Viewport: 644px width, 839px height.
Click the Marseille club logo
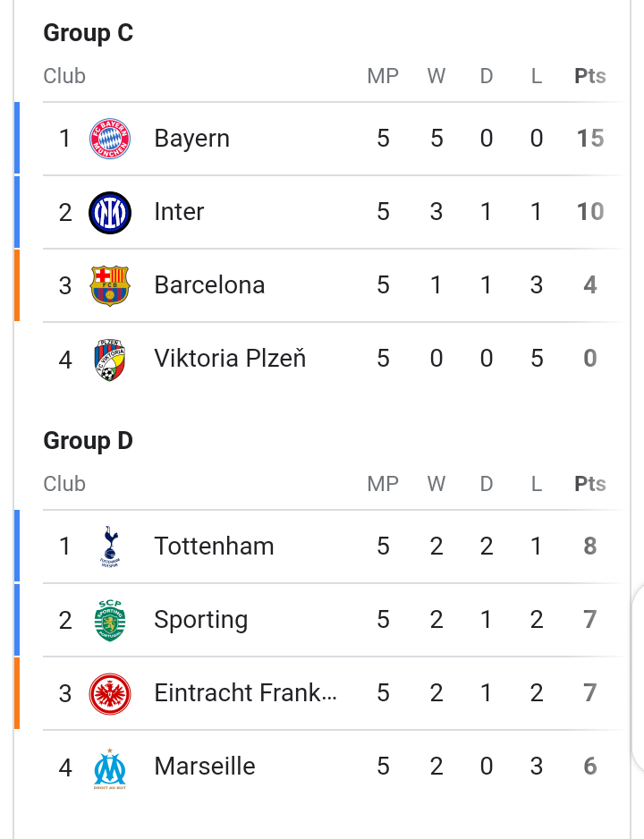click(110, 767)
